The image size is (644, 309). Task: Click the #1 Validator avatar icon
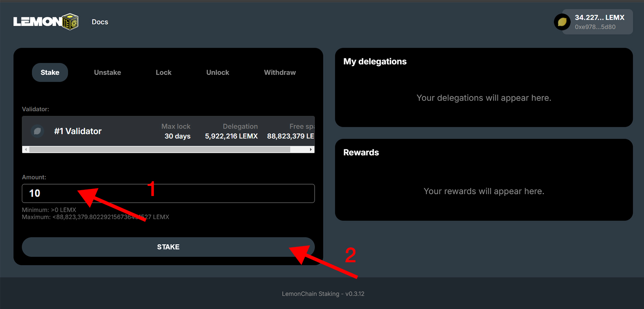tap(37, 131)
